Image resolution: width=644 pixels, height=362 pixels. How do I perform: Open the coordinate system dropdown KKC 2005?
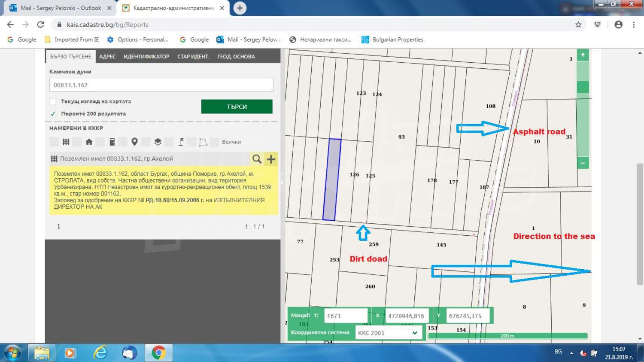pos(388,333)
